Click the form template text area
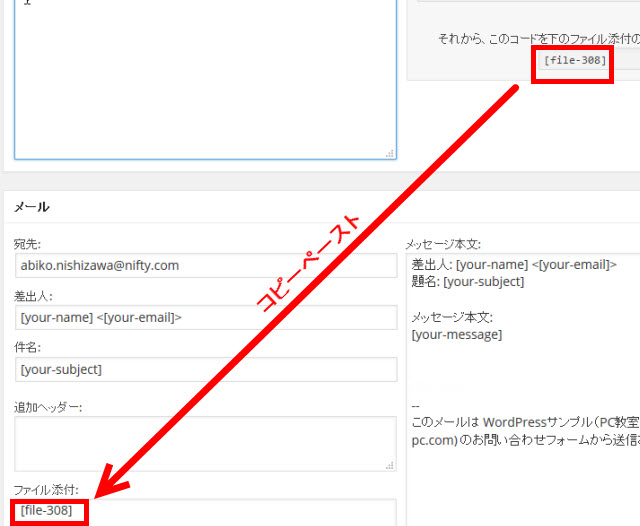Screen dimensions: 640x526 tap(205, 79)
